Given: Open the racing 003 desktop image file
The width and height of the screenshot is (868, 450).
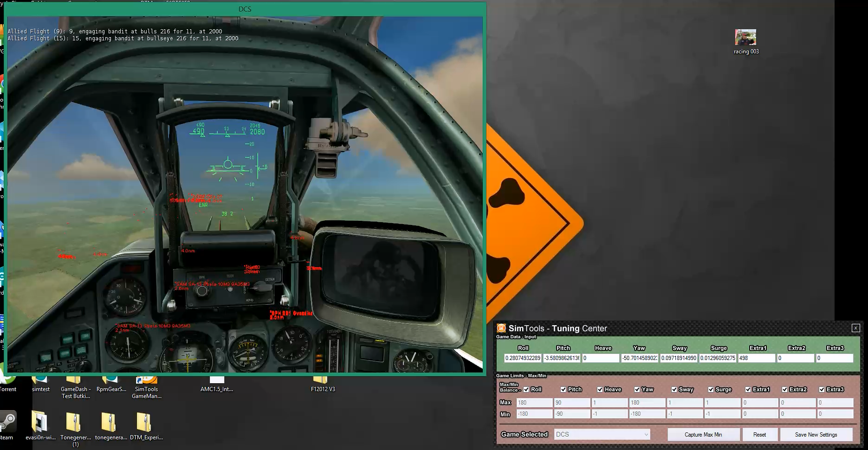Looking at the screenshot, I should pos(745,42).
